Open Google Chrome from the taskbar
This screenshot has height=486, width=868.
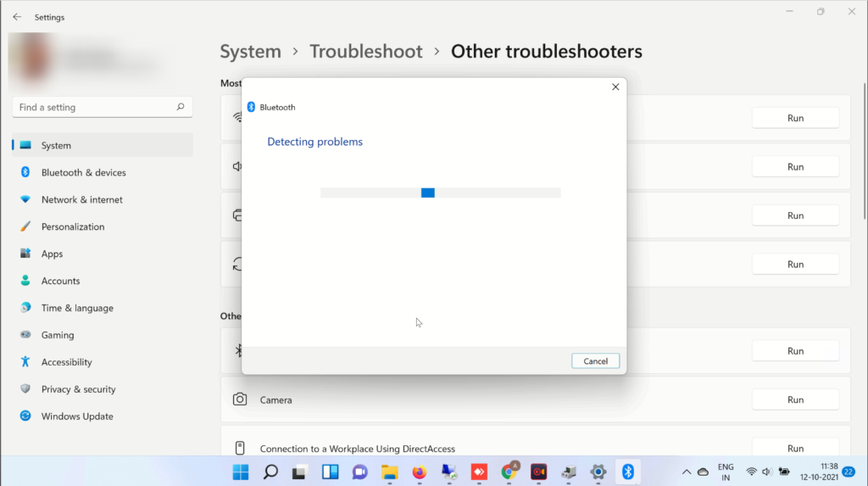(x=509, y=472)
